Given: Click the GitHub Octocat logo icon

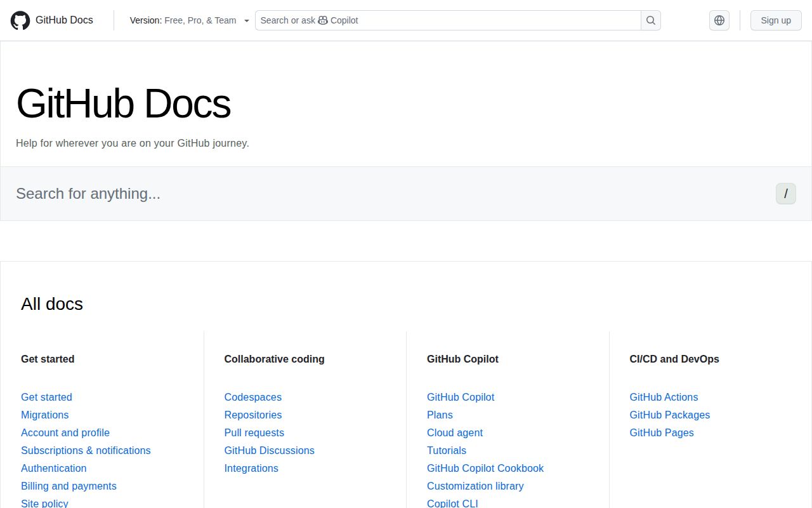Looking at the screenshot, I should (x=20, y=20).
